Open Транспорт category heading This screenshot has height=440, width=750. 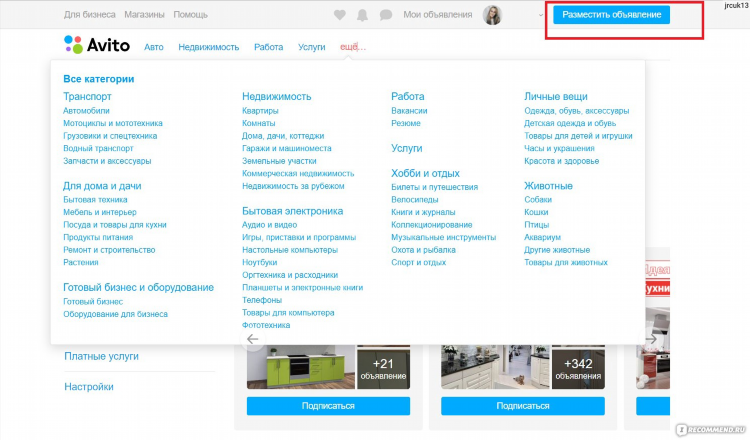click(87, 96)
